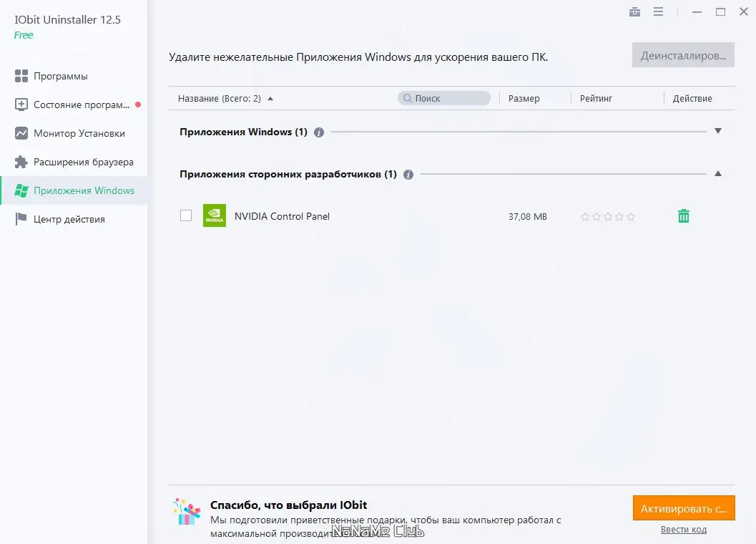Click the Рейтинг column header
Screen dimensions: 756x544
click(596, 99)
